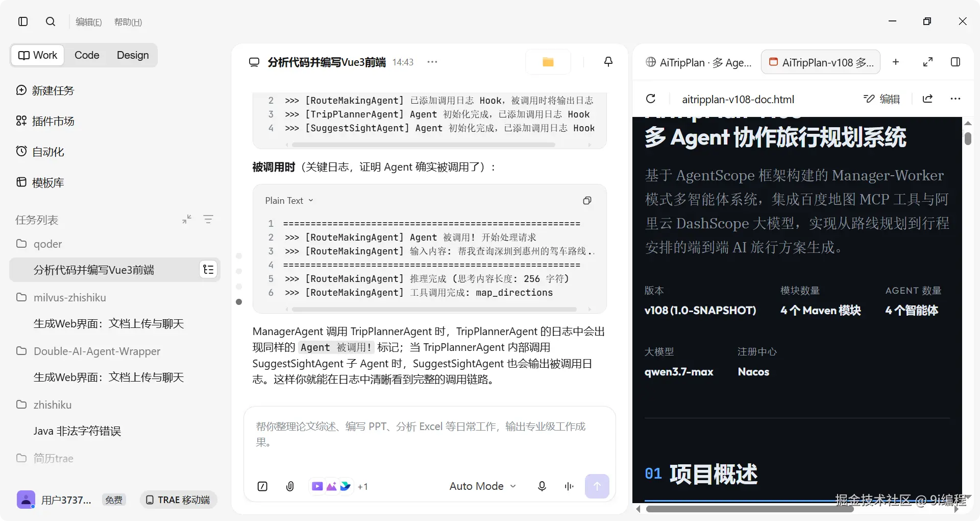
Task: Copy the Plain Text code block
Action: coord(587,201)
